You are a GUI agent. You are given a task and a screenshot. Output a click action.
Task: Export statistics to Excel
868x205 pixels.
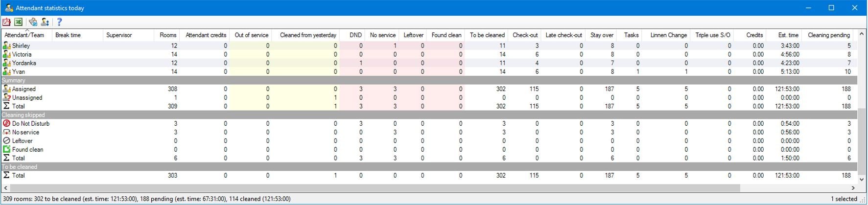(x=18, y=22)
